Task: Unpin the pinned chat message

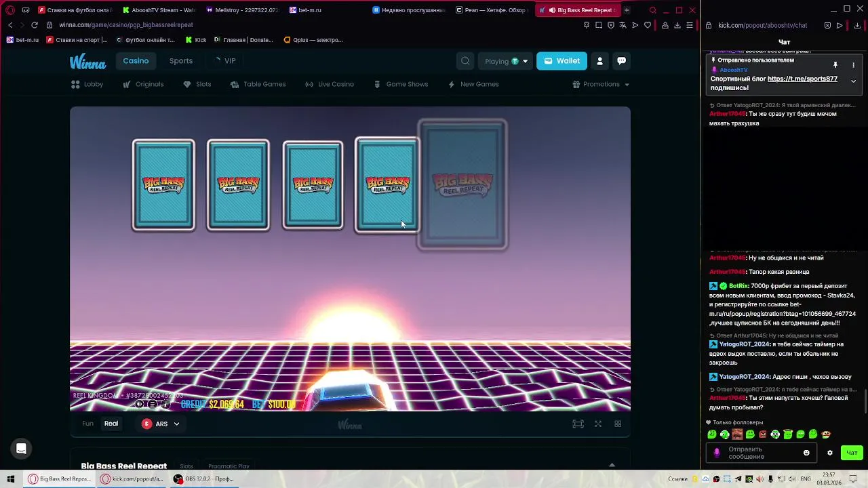Action: 835,64
